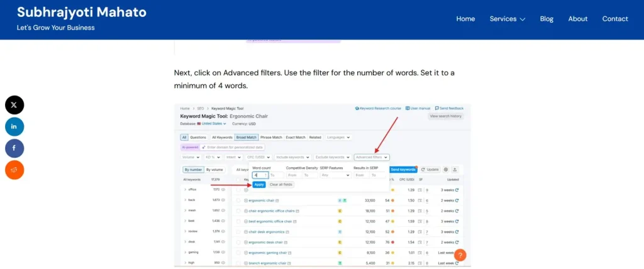Toggle By volume grouping in screenshot
The width and height of the screenshot is (644, 269).
[215, 170]
